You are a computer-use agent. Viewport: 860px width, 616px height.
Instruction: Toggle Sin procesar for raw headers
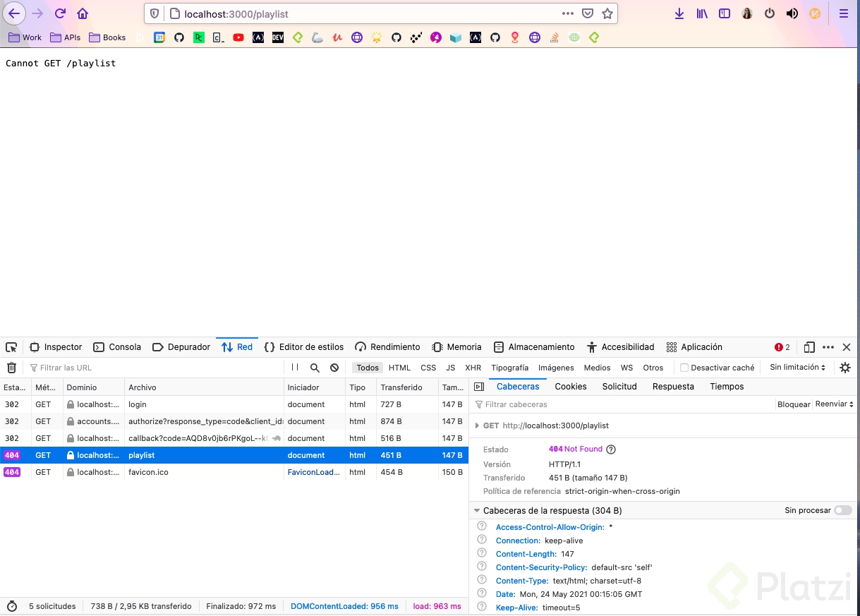(843, 510)
